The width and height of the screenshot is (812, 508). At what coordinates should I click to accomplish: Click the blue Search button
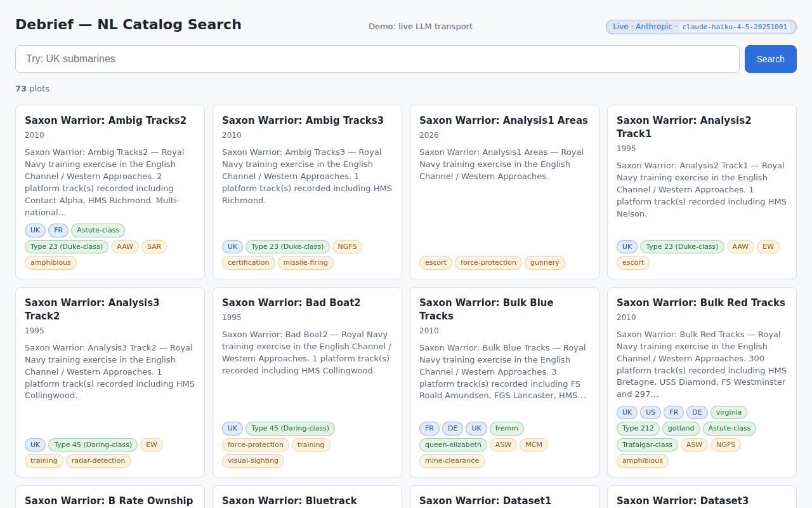[770, 59]
